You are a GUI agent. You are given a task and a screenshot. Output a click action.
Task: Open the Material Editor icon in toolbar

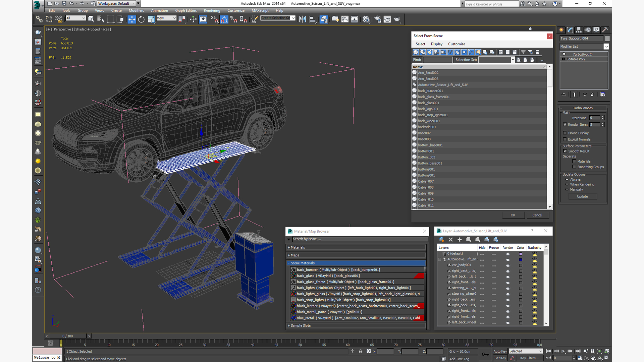tap(366, 19)
